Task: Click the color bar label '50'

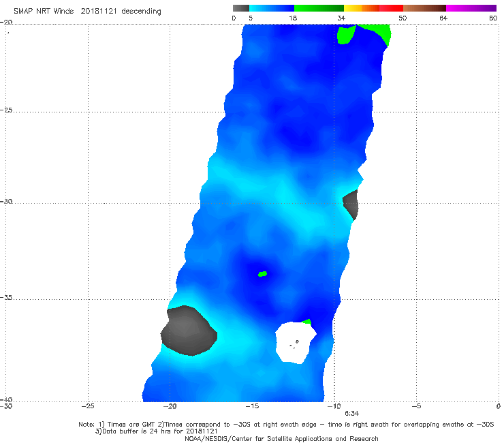Action: pos(403,18)
